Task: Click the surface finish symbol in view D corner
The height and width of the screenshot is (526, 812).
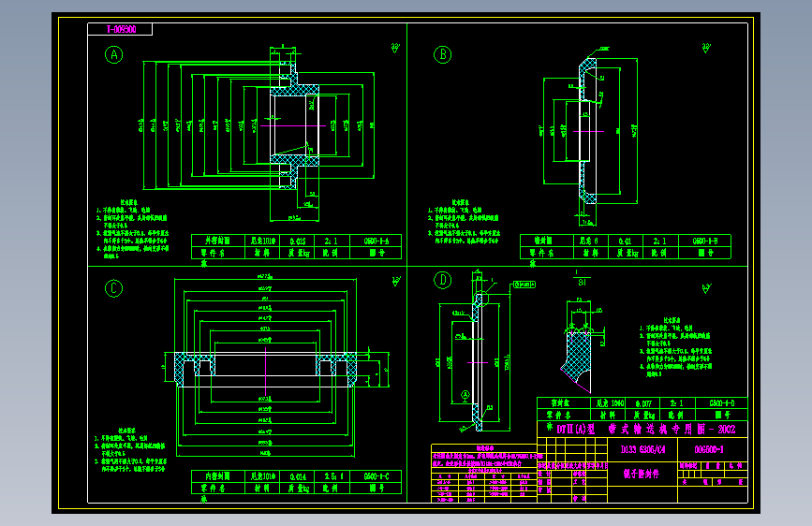Action: tap(706, 288)
